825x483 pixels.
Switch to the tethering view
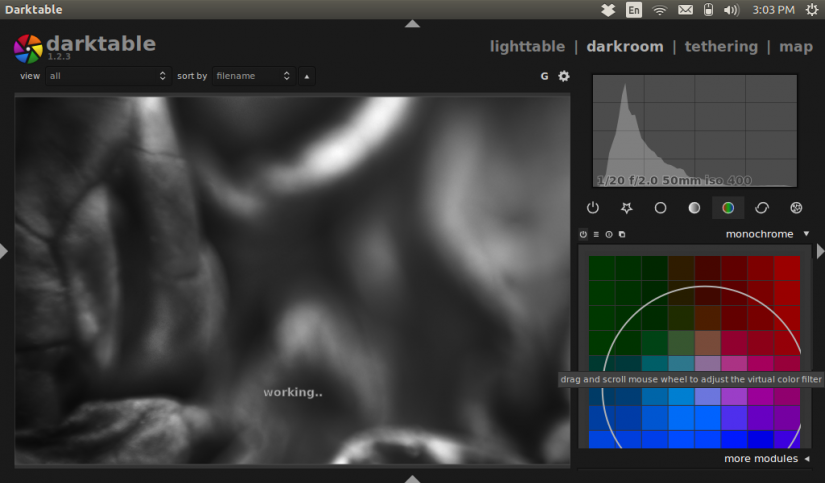tap(721, 47)
